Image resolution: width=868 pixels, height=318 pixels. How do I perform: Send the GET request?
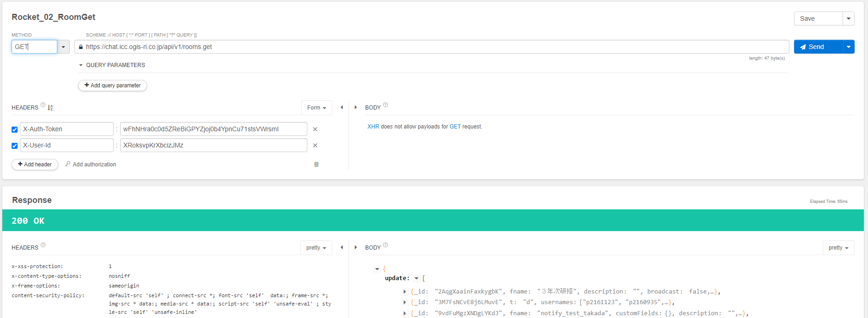(x=818, y=47)
